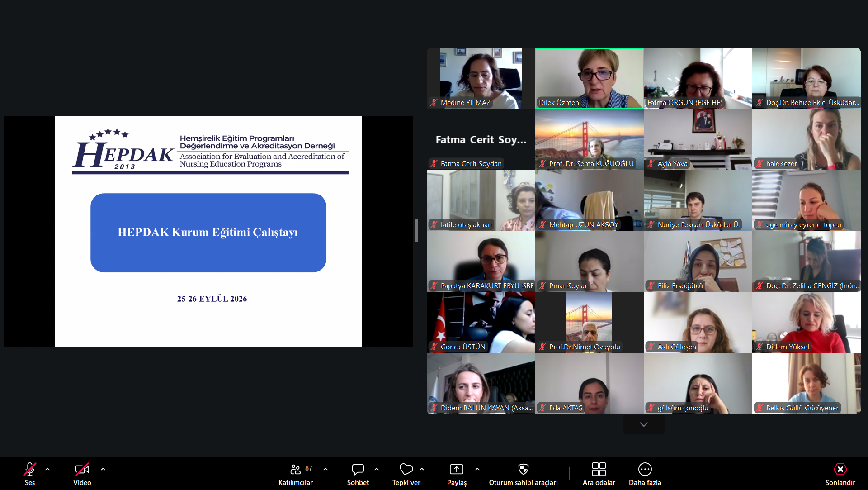Image resolution: width=868 pixels, height=490 pixels.
Task: Open video options arrow next to Video
Action: point(103,469)
